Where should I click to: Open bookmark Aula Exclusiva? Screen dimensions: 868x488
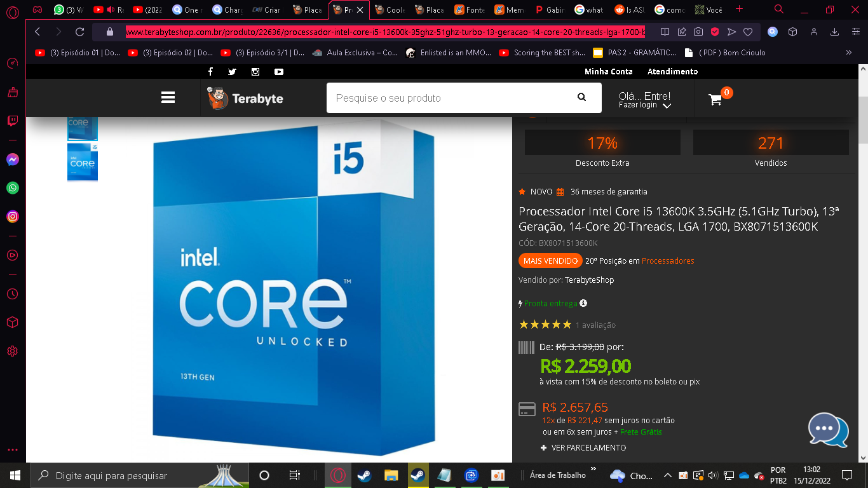tap(355, 53)
